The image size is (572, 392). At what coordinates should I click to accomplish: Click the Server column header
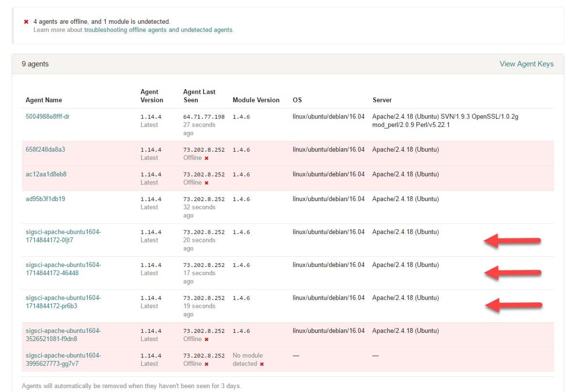[382, 100]
